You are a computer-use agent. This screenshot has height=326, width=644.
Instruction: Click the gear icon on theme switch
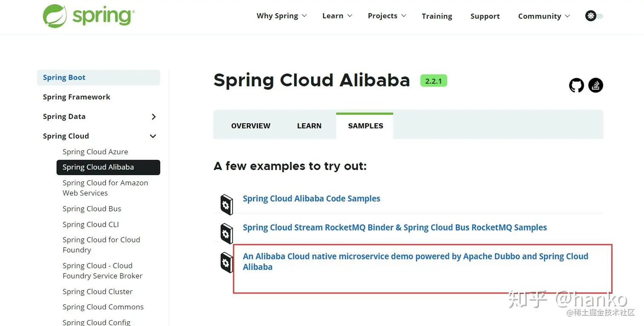(590, 16)
